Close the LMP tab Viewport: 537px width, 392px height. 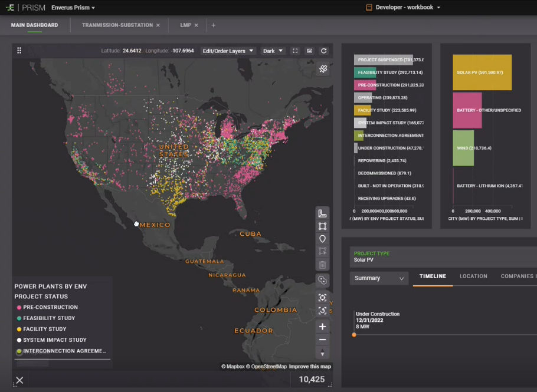[196, 25]
